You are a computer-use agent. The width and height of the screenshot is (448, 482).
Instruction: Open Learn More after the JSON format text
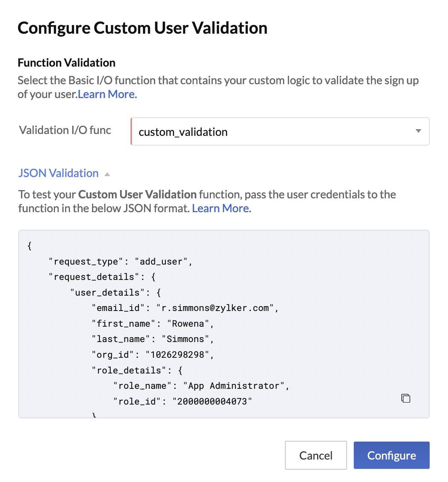(x=221, y=208)
